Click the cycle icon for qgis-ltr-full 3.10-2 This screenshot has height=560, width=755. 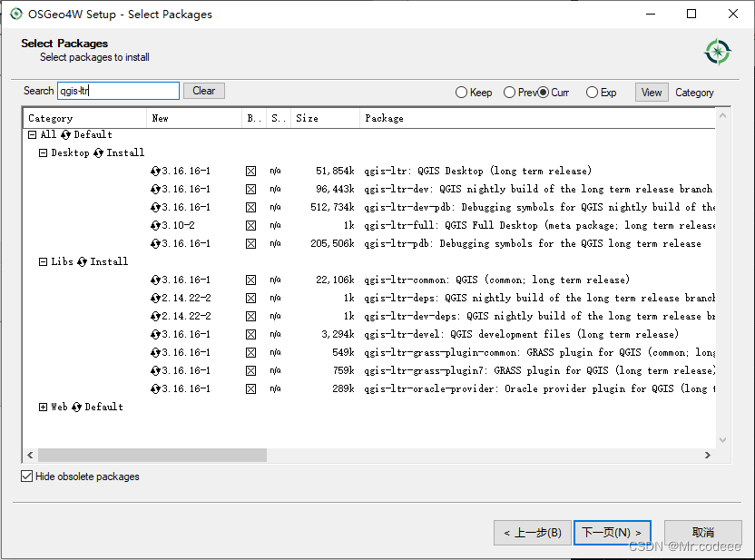155,225
